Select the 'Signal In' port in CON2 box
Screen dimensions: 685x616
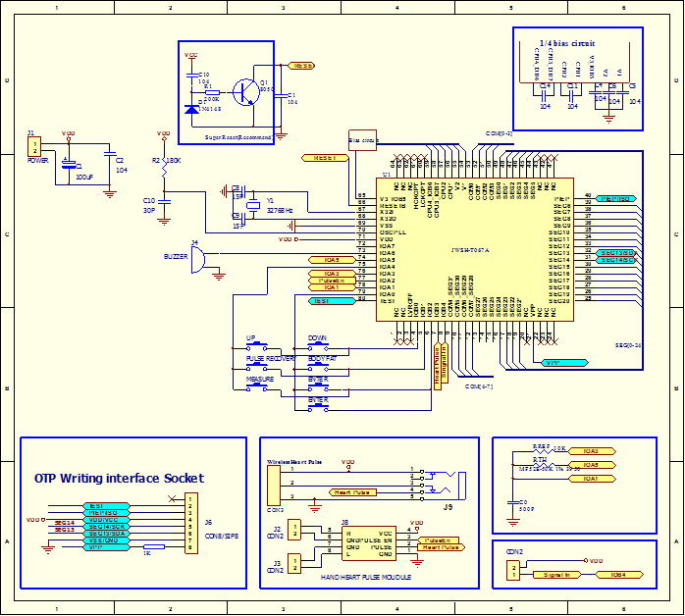tap(557, 575)
